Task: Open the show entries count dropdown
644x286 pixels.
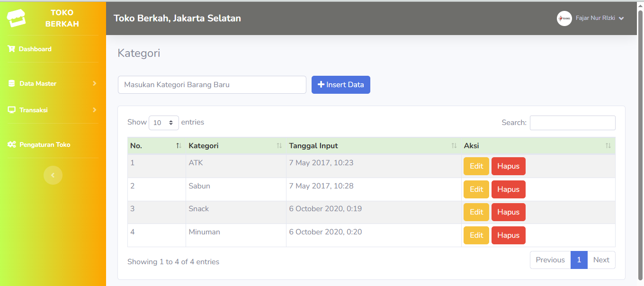Action: [x=163, y=123]
